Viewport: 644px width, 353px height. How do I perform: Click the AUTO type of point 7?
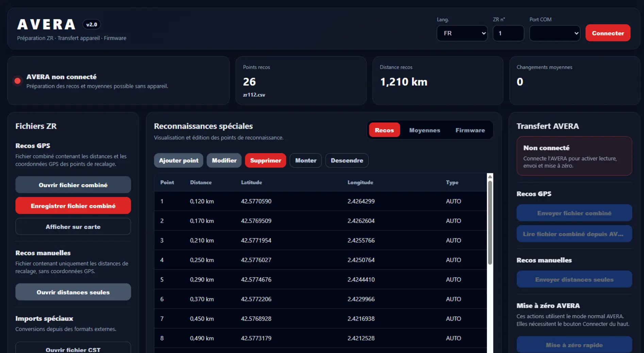(x=453, y=319)
